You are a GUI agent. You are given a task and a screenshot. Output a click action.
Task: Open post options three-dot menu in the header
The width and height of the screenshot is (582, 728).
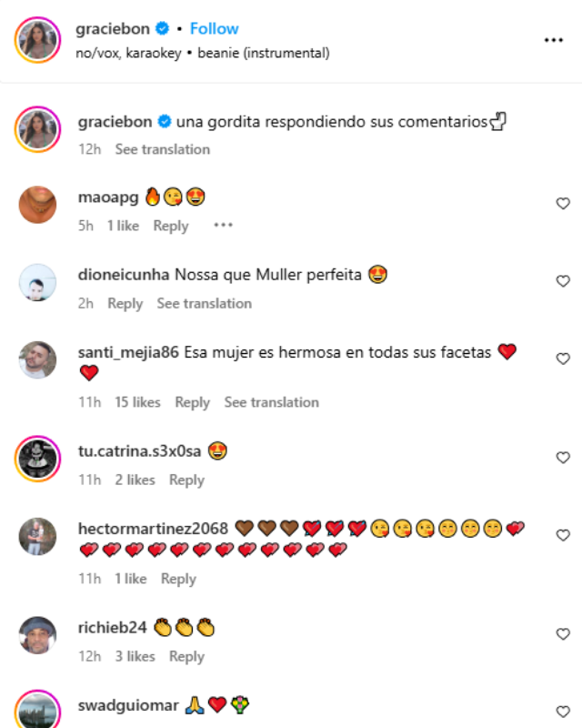(553, 40)
